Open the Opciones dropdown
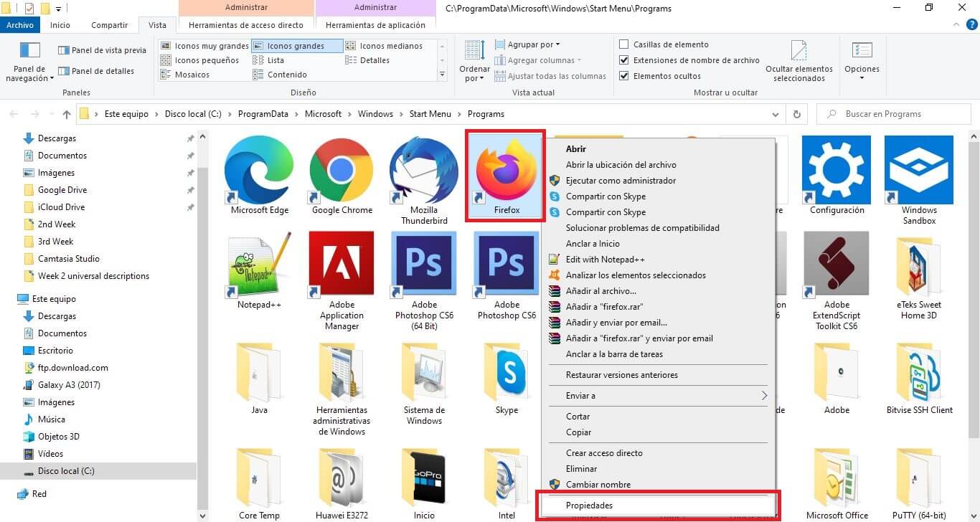Screen dimensions: 980x522 [862, 61]
